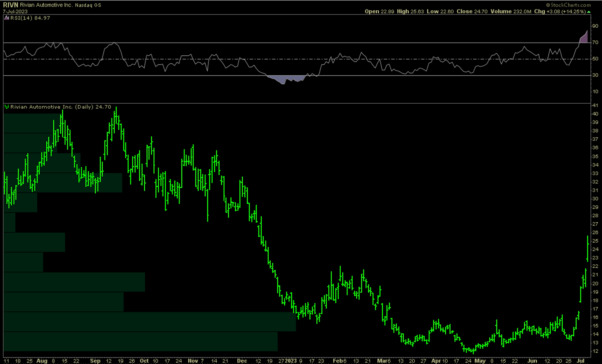Click the green up arrow beside Chg
The width and height of the screenshot is (602, 364).
pyautogui.click(x=589, y=12)
